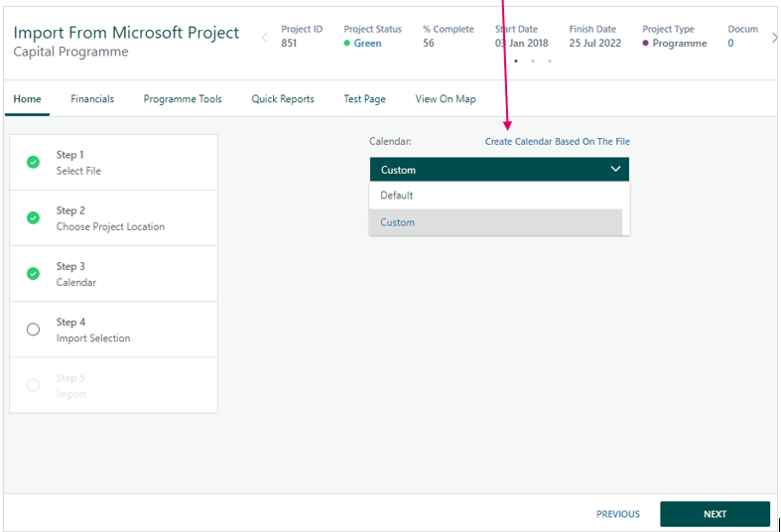Click the Programme project type value
Viewport: 781px width, 532px height.
click(680, 44)
